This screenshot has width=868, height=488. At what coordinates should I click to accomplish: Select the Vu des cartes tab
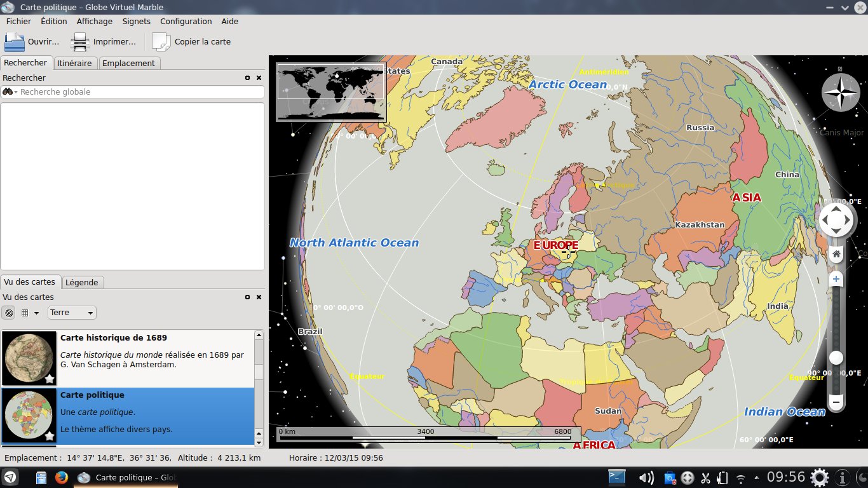pos(29,281)
